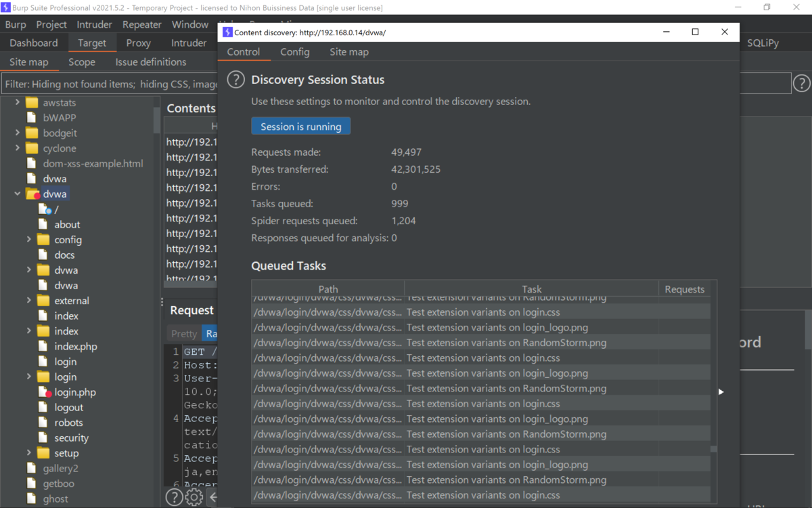The image size is (812, 508).
Task: Open the Project menu
Action: 51,24
